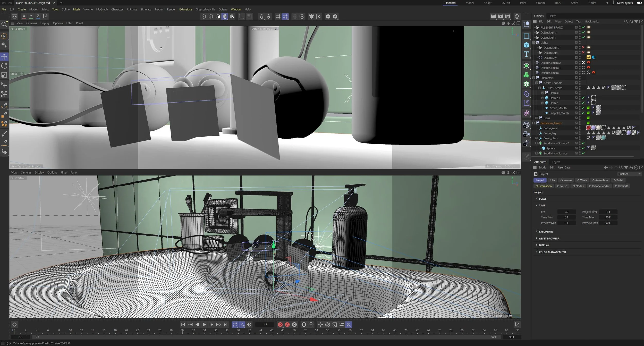Screen dimensions: 644x346
Task: Click the Render to Picture Viewer icon
Action: 501,16
